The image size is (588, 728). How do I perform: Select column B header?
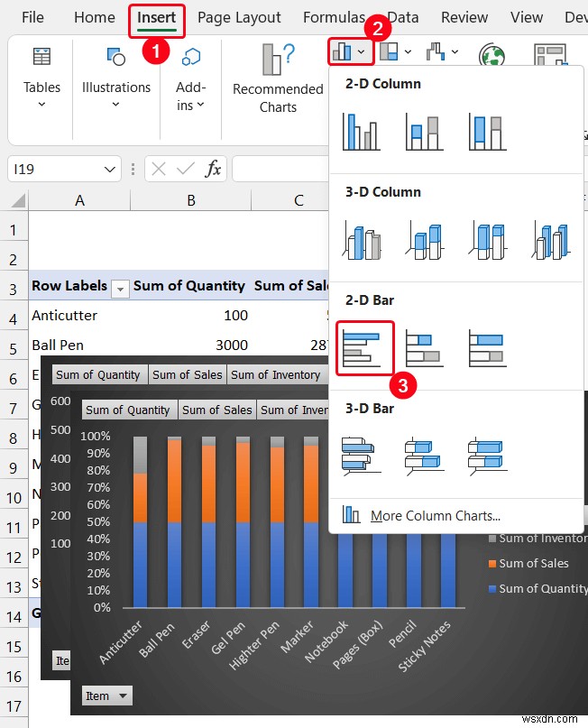coord(191,200)
